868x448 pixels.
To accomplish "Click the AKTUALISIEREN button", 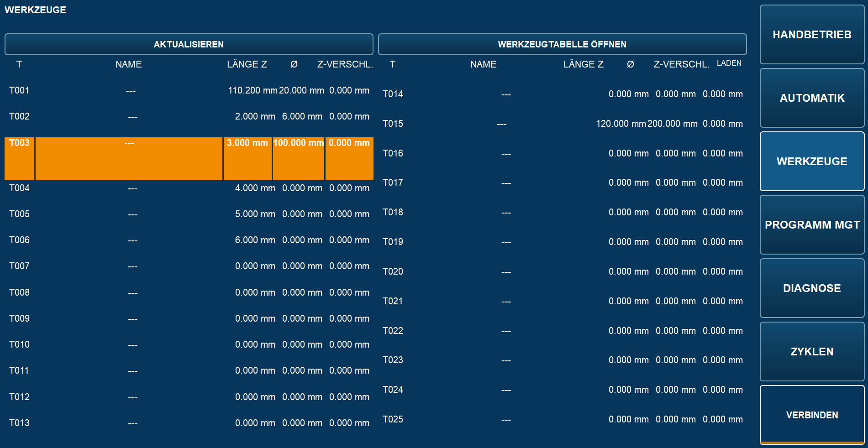I will pyautogui.click(x=189, y=44).
